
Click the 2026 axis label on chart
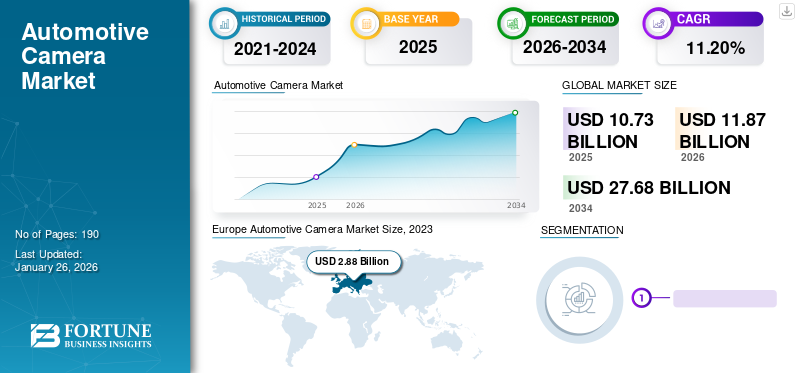point(355,205)
